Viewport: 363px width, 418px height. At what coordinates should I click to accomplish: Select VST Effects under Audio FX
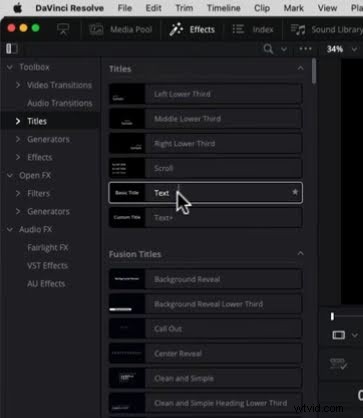(47, 266)
